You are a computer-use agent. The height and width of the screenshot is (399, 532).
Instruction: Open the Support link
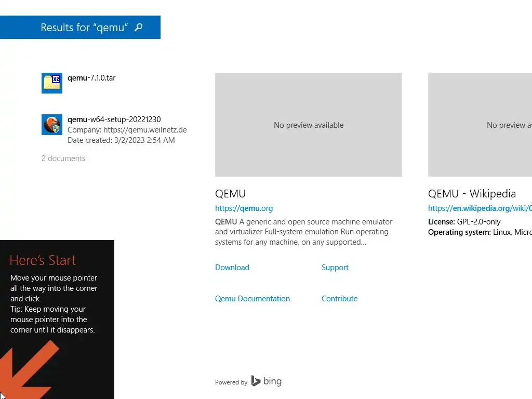pos(335,268)
